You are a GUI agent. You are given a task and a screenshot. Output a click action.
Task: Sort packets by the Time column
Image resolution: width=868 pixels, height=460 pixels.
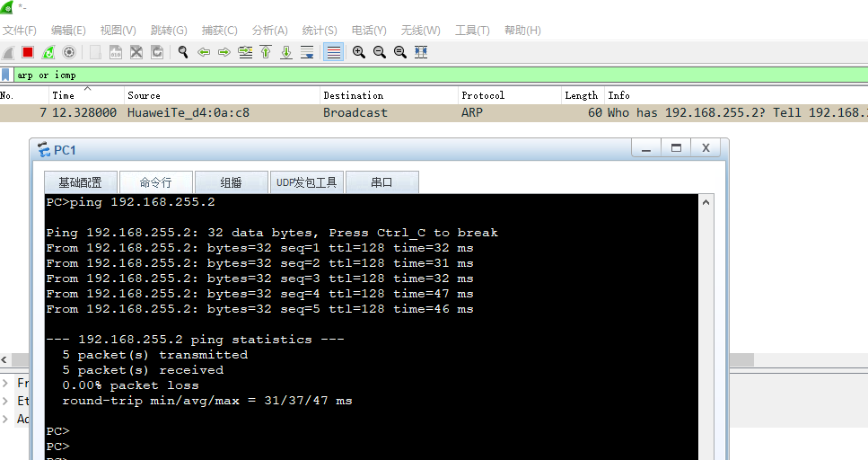pos(87,95)
